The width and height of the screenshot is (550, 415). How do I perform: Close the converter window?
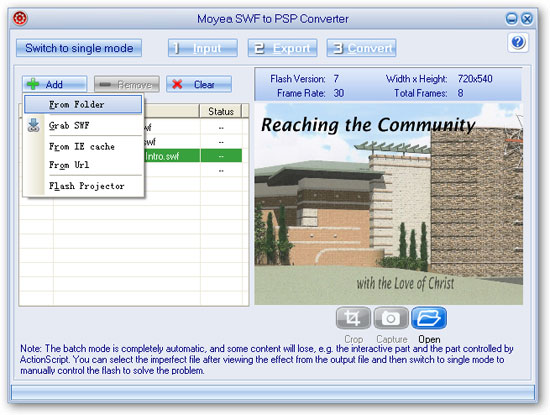coord(527,19)
